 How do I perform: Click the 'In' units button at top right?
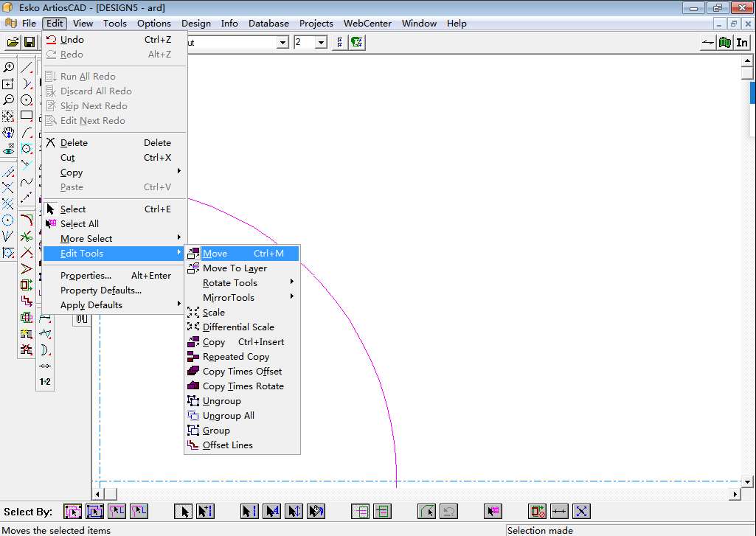[742, 43]
